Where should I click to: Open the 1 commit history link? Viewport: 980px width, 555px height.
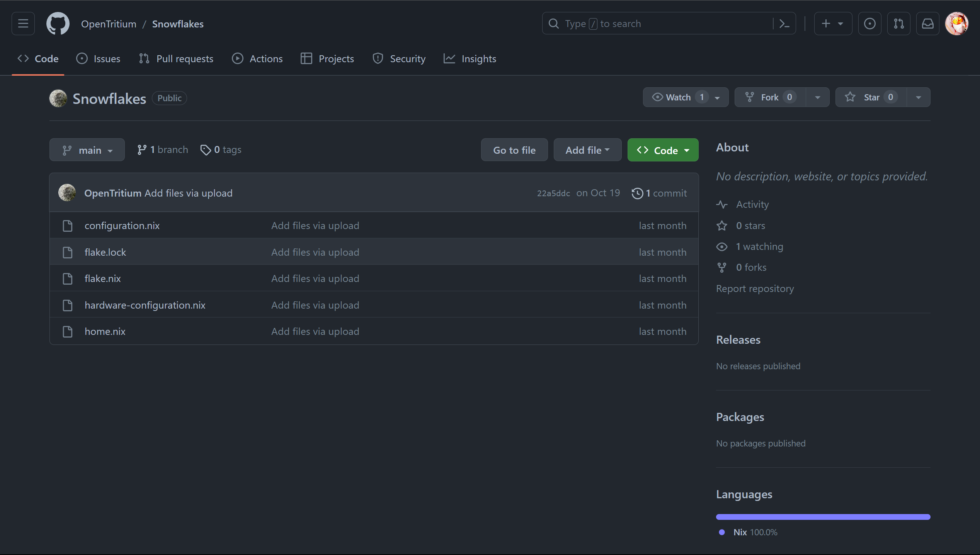tap(659, 193)
